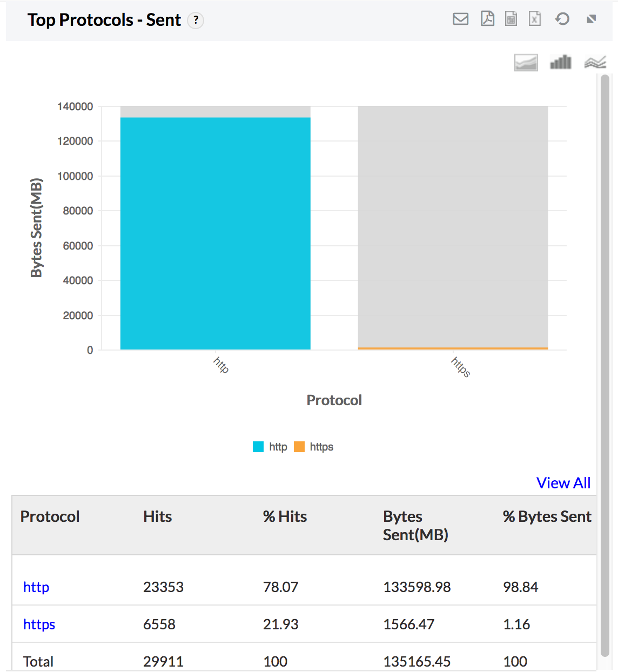Image resolution: width=618 pixels, height=672 pixels.
Task: Open the help question mark icon
Action: [x=196, y=21]
